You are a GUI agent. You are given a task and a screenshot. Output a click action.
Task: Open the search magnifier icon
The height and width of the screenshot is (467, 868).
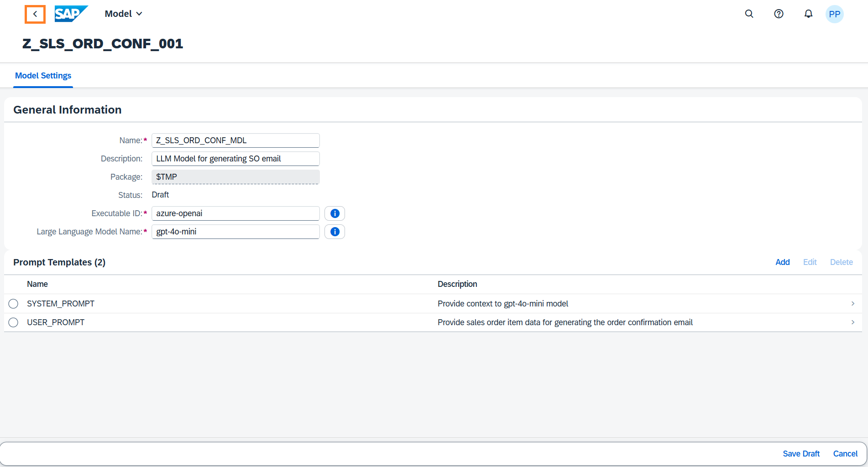point(749,14)
